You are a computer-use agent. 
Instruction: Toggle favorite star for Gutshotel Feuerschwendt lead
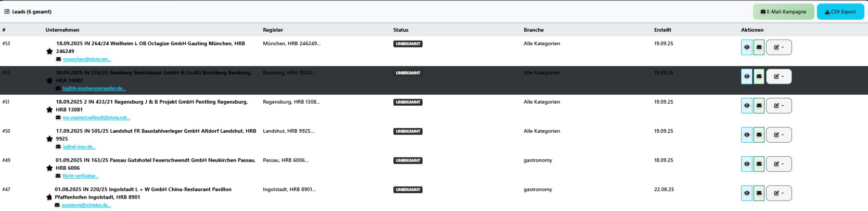pos(49,168)
